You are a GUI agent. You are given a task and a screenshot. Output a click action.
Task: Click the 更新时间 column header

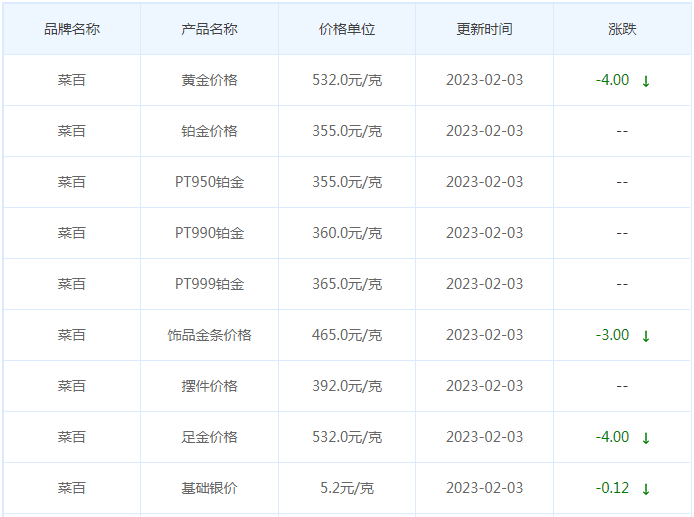(484, 29)
